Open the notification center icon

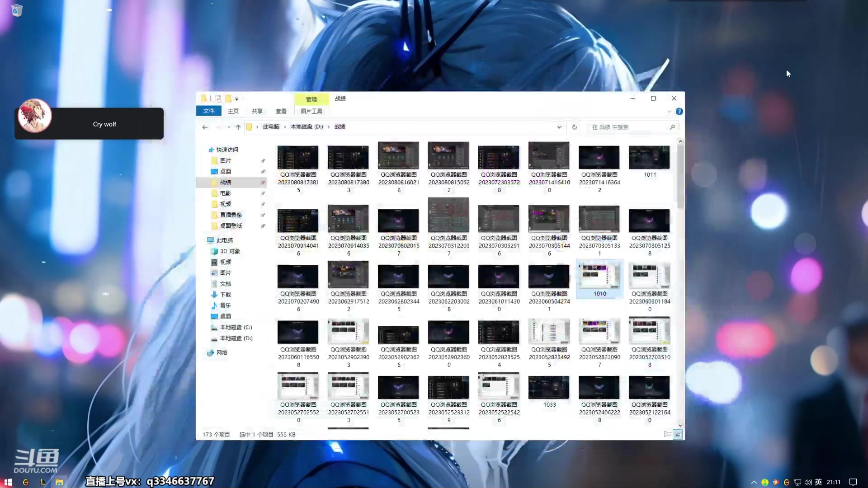tap(853, 482)
